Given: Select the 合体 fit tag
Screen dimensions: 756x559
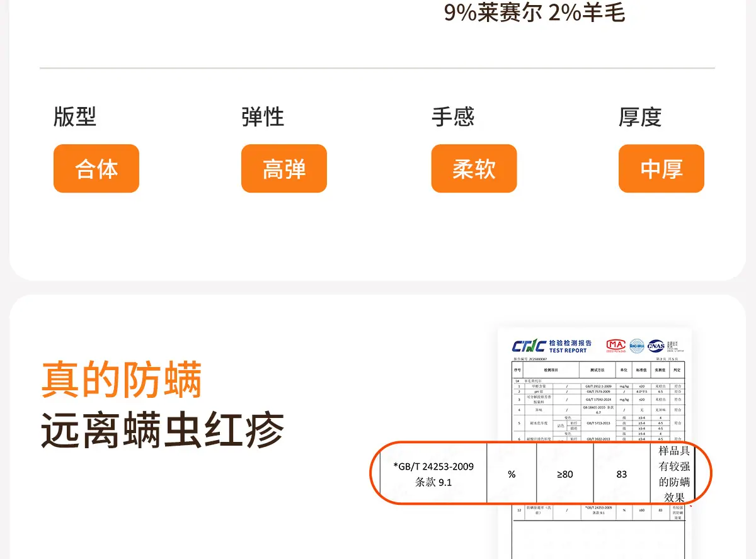Looking at the screenshot, I should pyautogui.click(x=96, y=169).
